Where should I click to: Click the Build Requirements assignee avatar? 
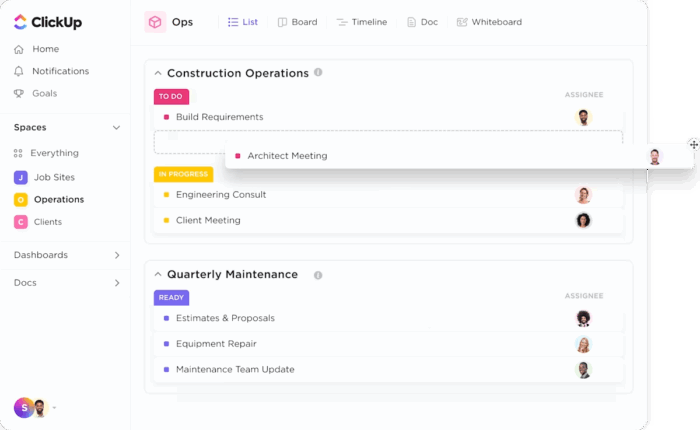pos(583,117)
